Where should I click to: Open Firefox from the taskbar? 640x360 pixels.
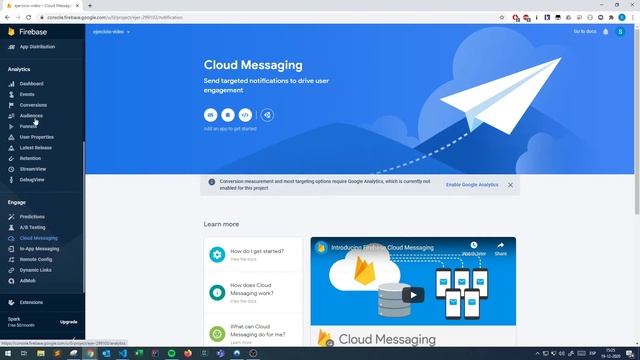pyautogui.click(x=188, y=353)
